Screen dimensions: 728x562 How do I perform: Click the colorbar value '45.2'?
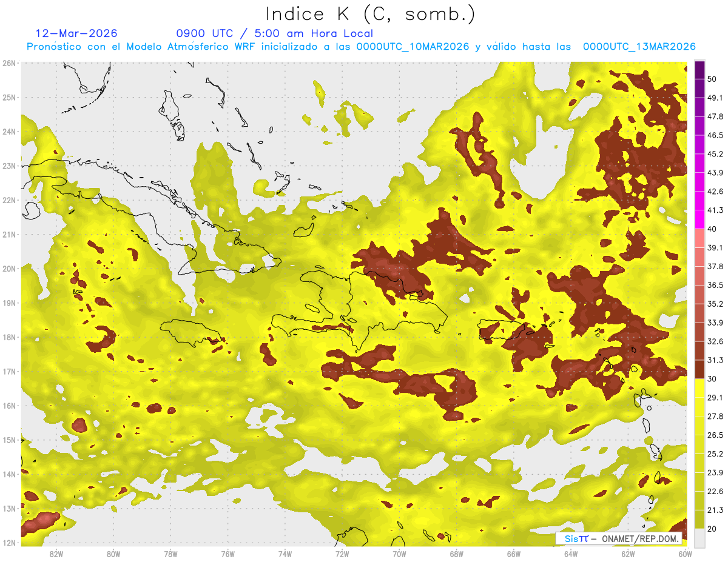coord(715,154)
